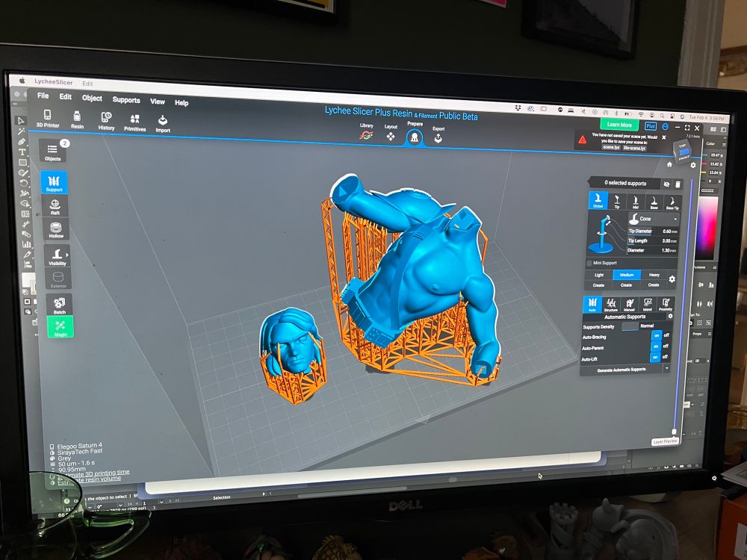Open the view settings gear near the cube
The width and height of the screenshot is (747, 560).
pos(693,165)
